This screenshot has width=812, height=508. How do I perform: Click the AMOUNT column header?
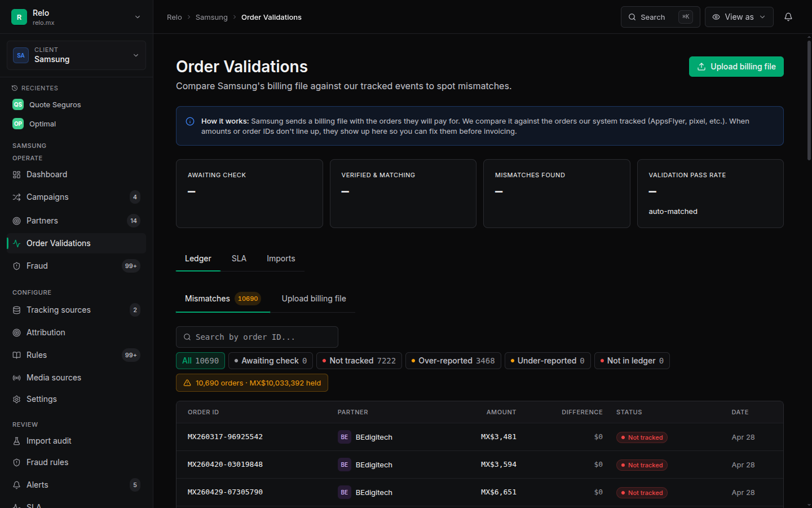[501, 412]
